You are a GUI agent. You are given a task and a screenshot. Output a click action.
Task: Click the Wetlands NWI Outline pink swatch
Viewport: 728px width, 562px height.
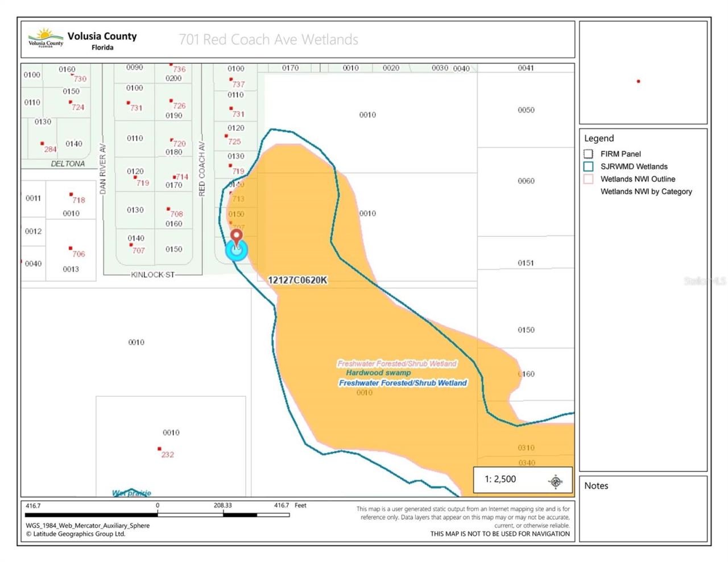(589, 179)
